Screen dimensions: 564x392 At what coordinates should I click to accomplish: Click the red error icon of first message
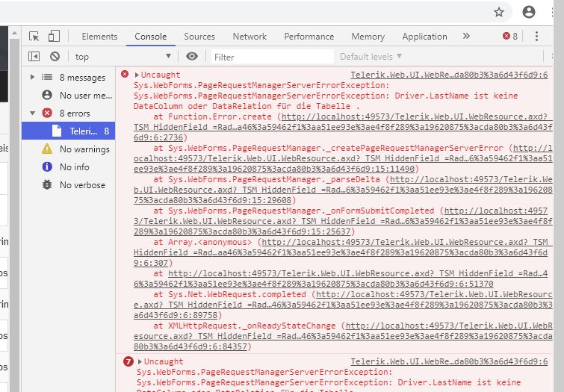(x=125, y=74)
